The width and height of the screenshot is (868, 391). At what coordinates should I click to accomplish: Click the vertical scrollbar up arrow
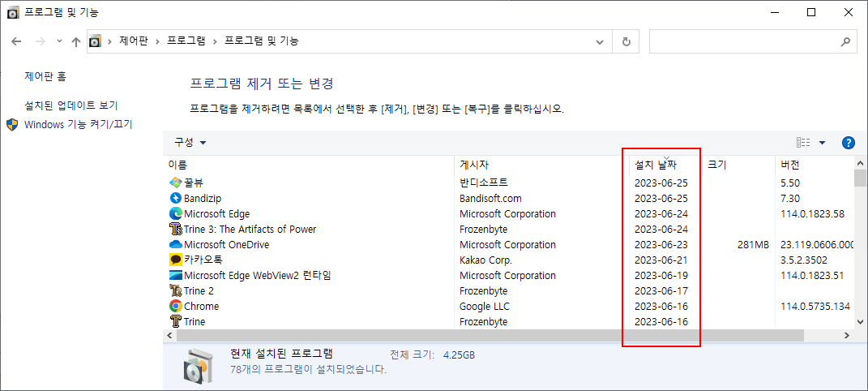860,163
